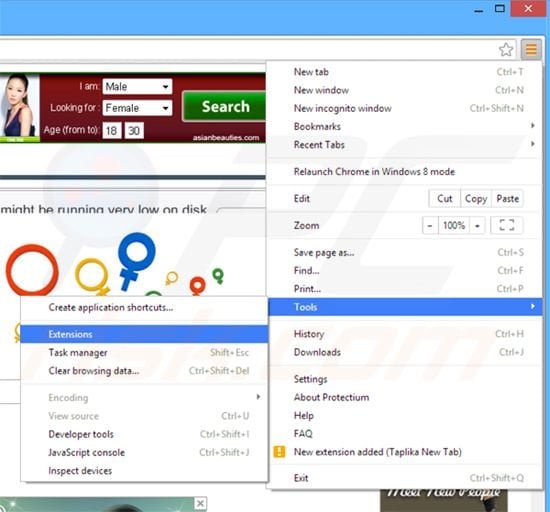Toggle fullscreen with the zoom fullscreen icon
The image size is (550, 512).
pyautogui.click(x=507, y=225)
